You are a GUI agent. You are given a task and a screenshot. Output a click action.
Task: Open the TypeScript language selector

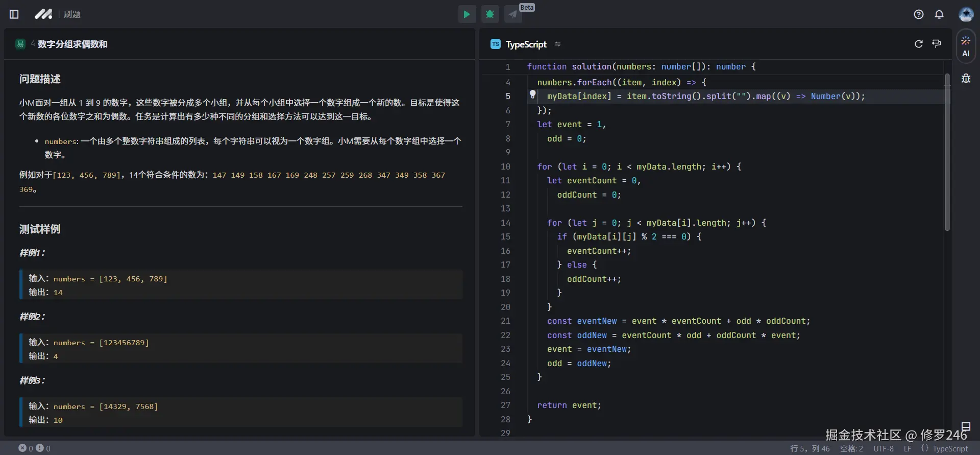(525, 44)
